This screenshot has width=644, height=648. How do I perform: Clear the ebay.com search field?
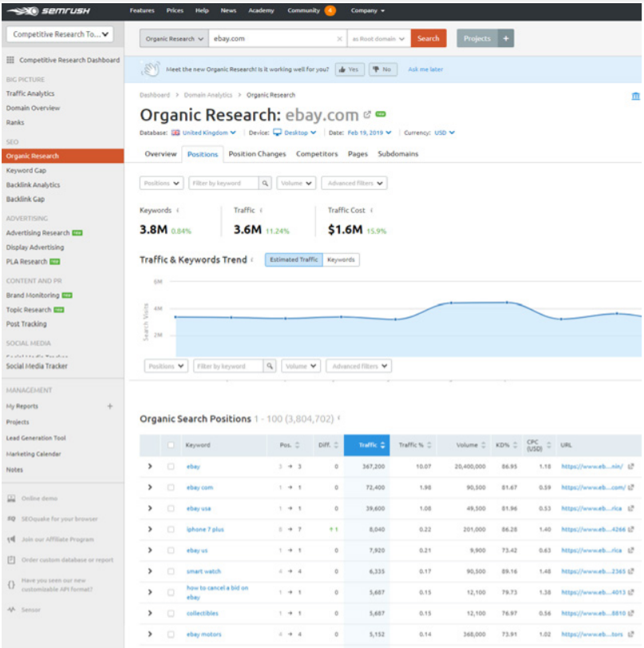click(x=339, y=39)
